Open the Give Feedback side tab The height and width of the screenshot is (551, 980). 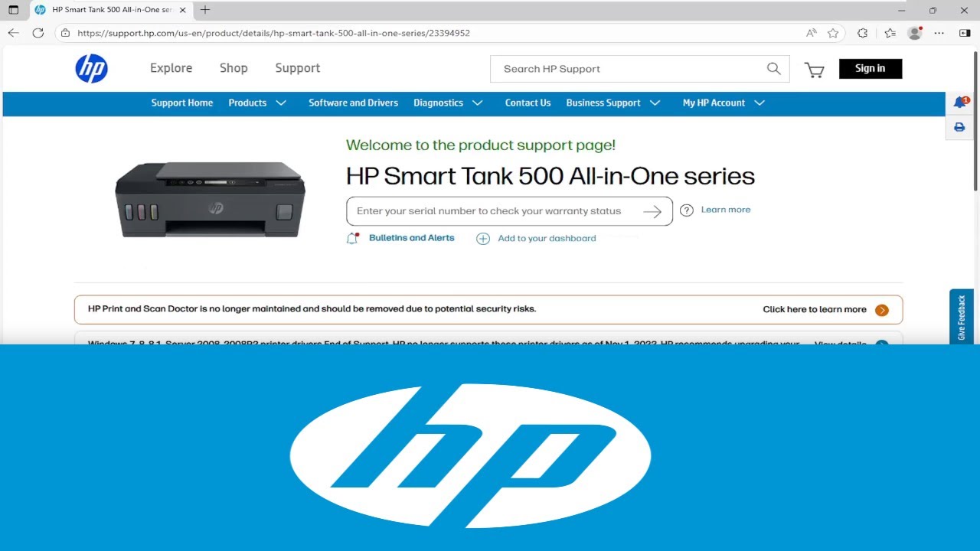click(962, 317)
